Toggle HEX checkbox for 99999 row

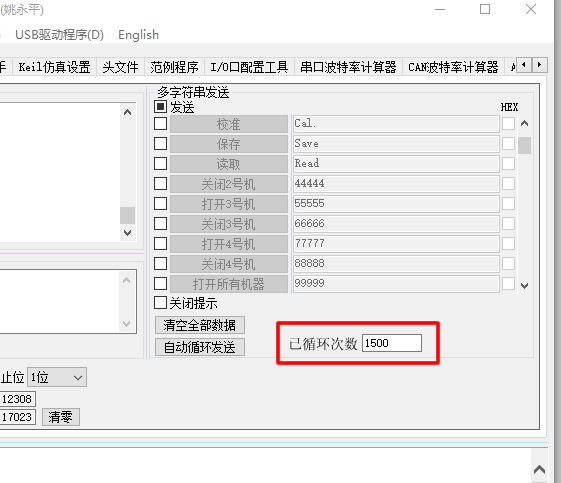click(508, 284)
